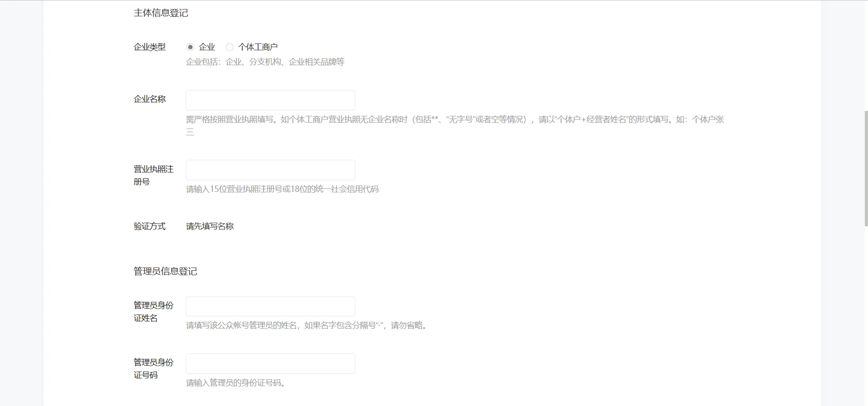Focus the 管理员身份证姓名 input field
This screenshot has width=868, height=406.
pos(270,306)
